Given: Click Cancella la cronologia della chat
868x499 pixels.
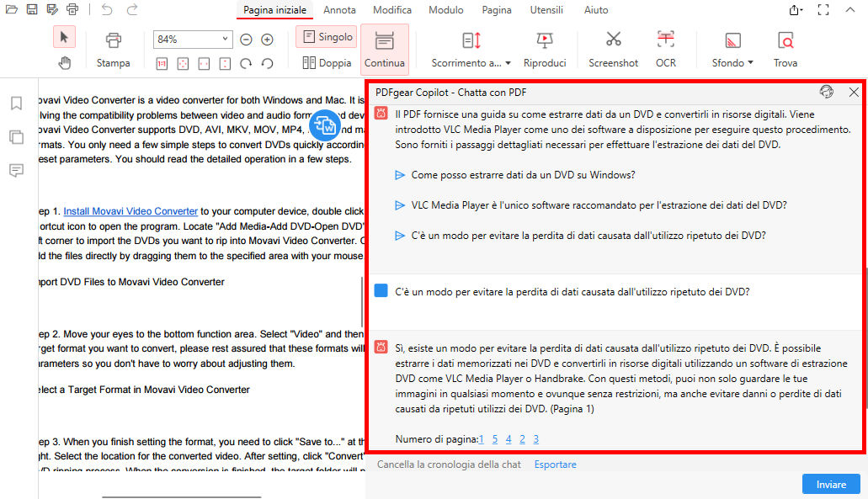Looking at the screenshot, I should tap(449, 464).
